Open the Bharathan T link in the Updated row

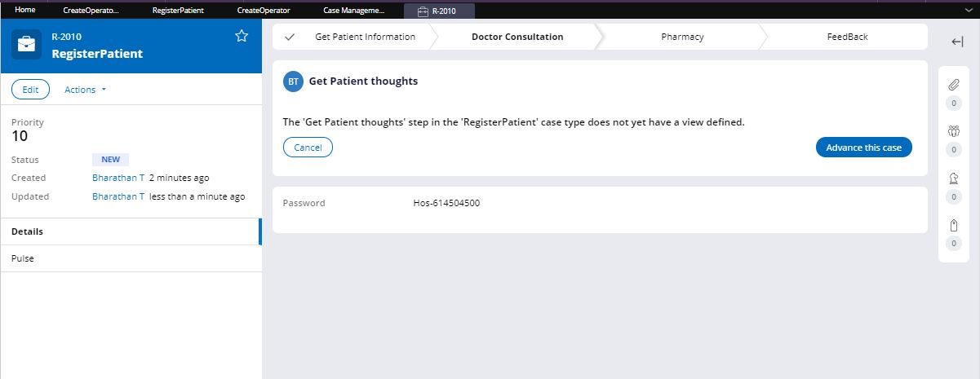[x=118, y=196]
